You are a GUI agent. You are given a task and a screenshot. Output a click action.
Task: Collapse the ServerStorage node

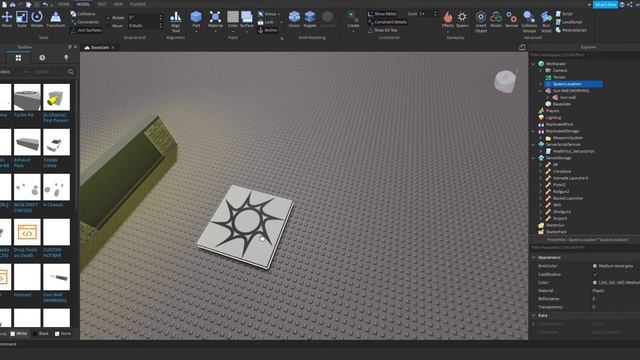click(x=533, y=158)
